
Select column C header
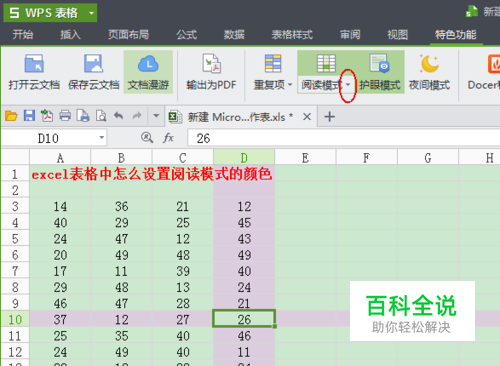pyautogui.click(x=183, y=157)
